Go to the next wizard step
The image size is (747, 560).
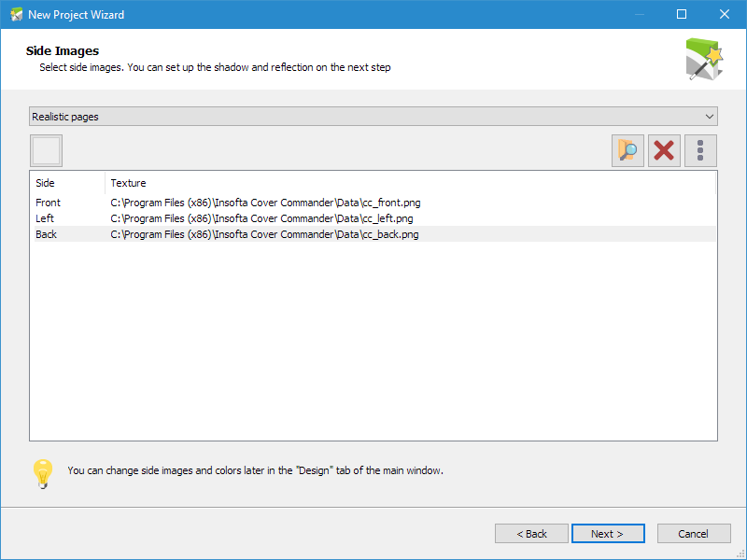tap(608, 534)
